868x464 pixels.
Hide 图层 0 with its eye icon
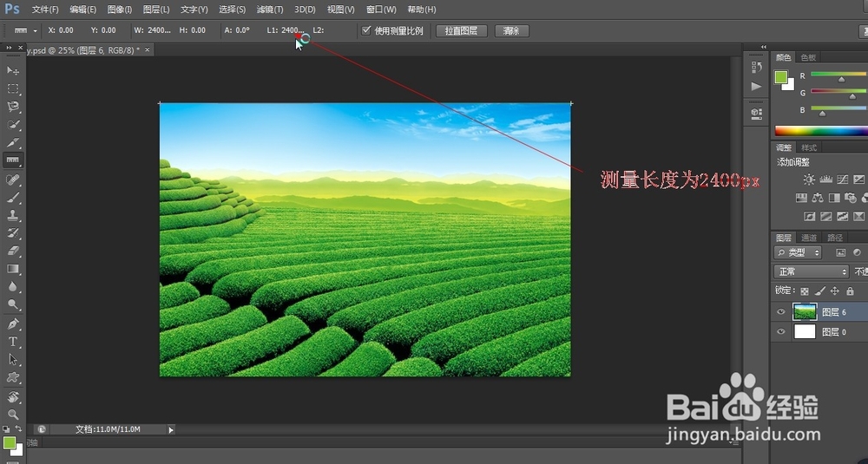pos(780,332)
